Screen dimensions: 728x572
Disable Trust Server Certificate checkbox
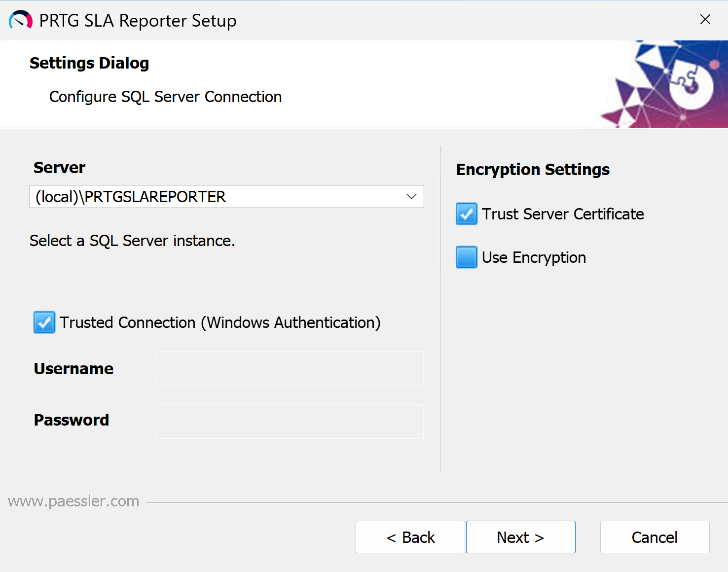[467, 214]
